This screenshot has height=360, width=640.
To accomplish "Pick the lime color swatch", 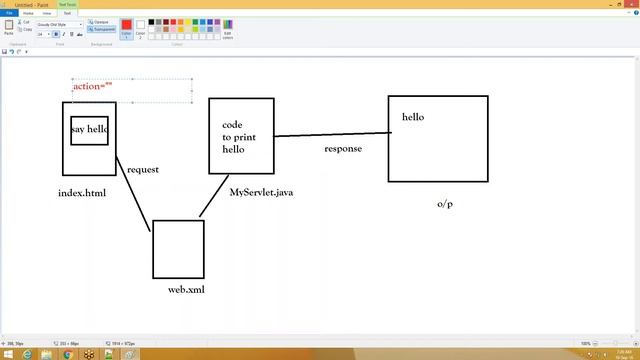I will point(196,29).
